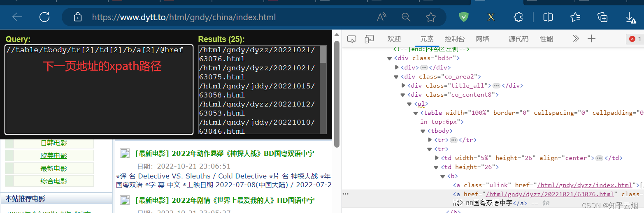
Task: Open 欢迎 tab in DevTools
Action: (x=394, y=39)
